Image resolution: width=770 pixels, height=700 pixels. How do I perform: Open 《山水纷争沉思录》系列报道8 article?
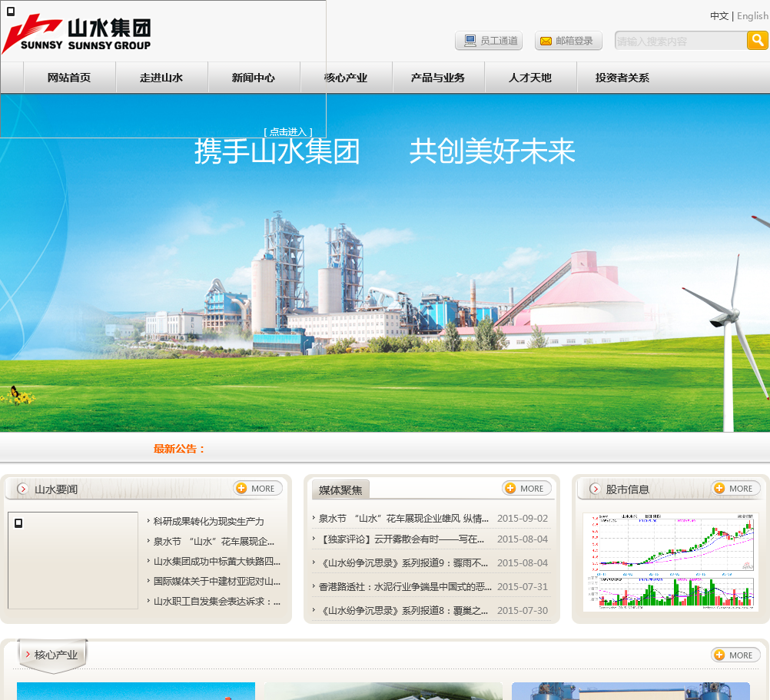coord(403,611)
